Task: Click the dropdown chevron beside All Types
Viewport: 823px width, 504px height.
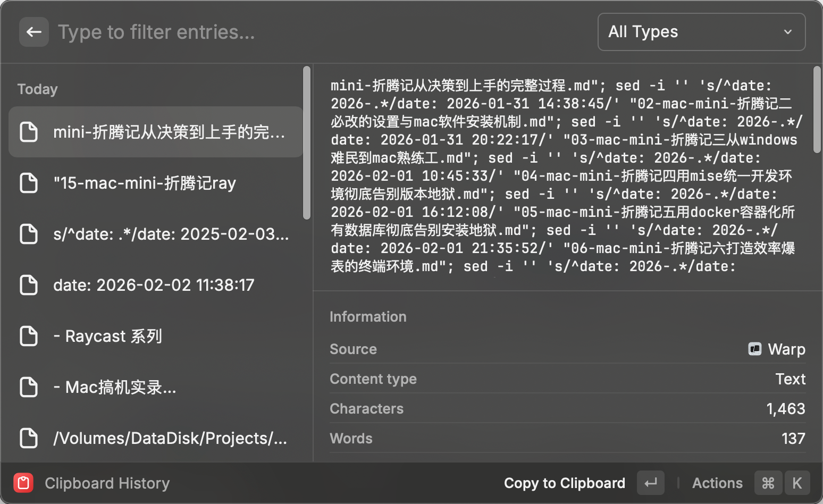Action: (787, 32)
